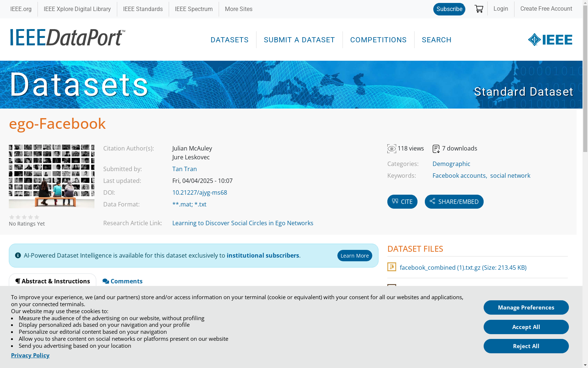
Task: Click the scrollbar down arrow
Action: point(585,365)
